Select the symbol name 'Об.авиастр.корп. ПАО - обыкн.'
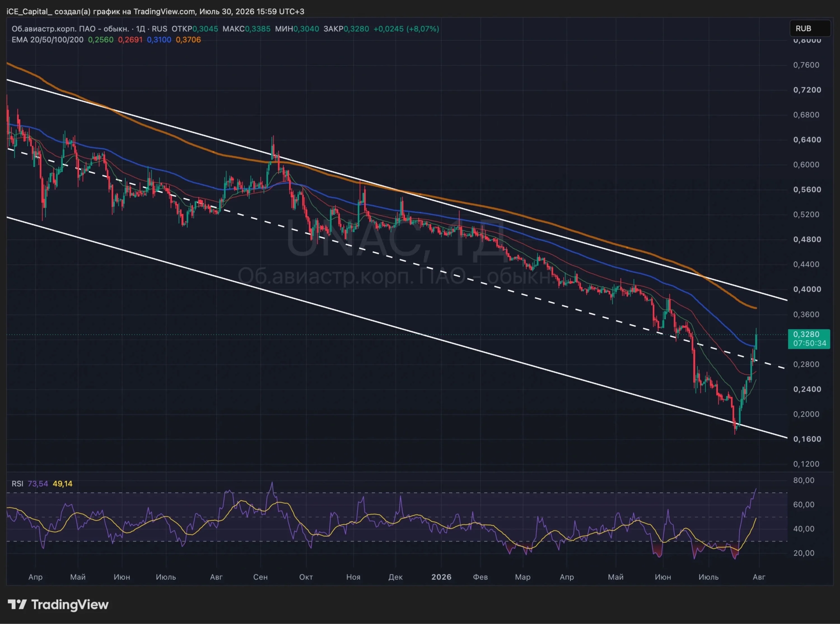Viewport: 840px width, 624px height. tap(71, 29)
